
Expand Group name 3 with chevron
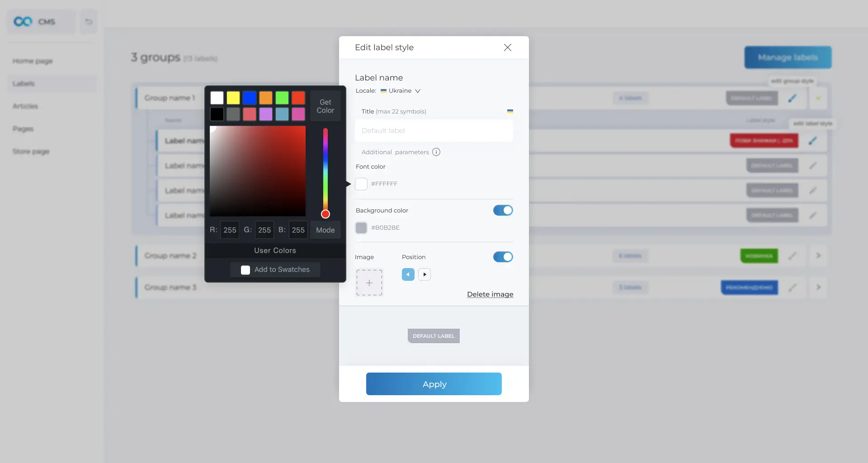coord(818,287)
